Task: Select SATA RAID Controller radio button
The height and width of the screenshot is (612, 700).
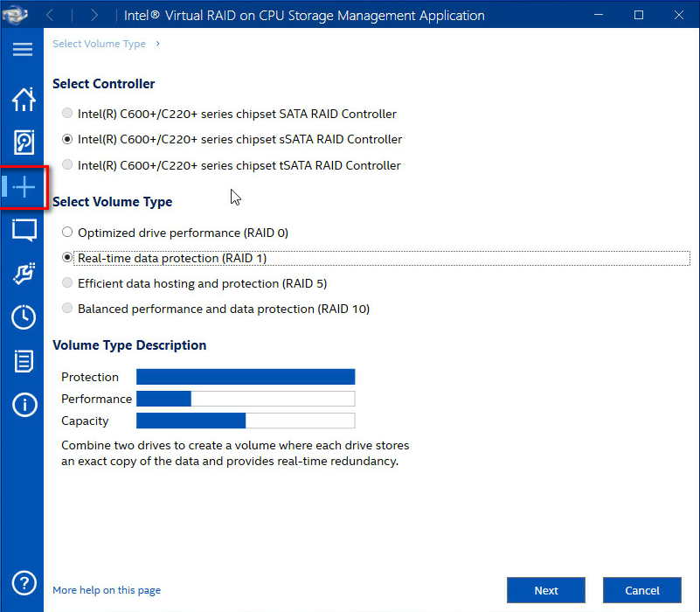Action: coord(67,113)
